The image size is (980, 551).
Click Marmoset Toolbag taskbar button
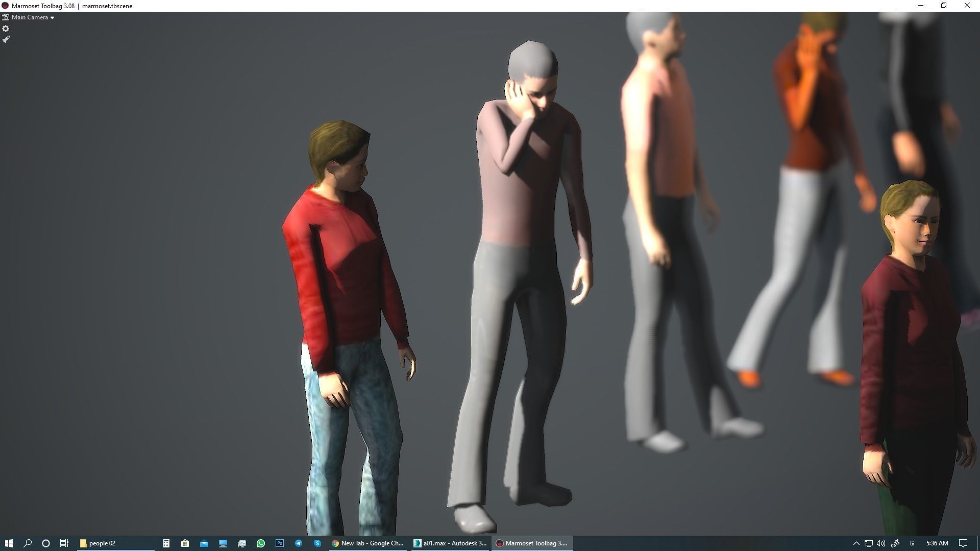pyautogui.click(x=532, y=543)
